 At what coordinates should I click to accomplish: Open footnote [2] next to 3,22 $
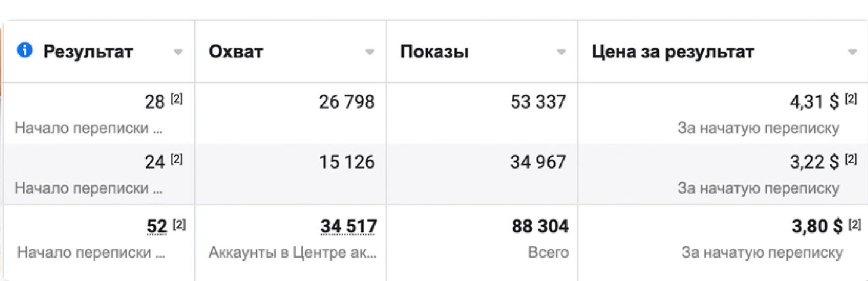(x=851, y=159)
